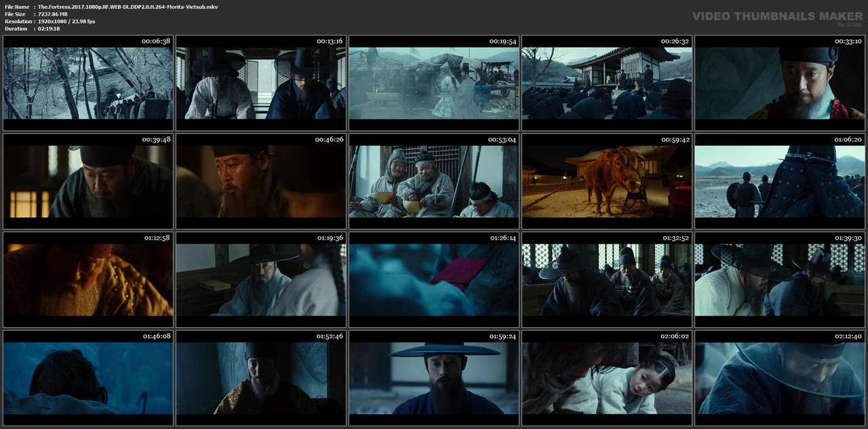This screenshot has height=429, width=868.
Task: Open the thumbnail timestamped 00:19:54
Action: pyautogui.click(x=434, y=83)
